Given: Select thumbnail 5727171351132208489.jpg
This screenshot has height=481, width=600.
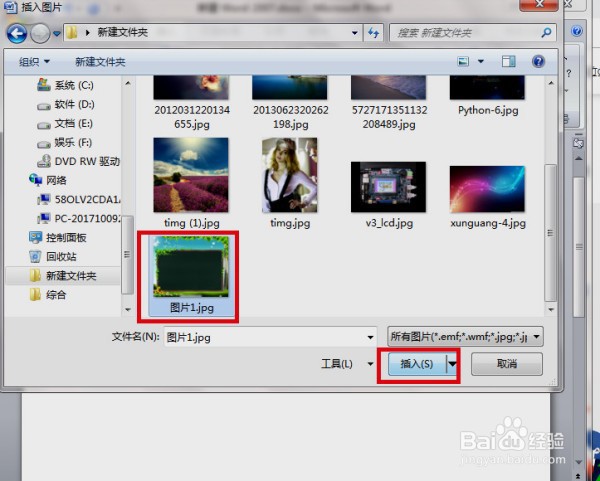Looking at the screenshot, I should pos(389,103).
